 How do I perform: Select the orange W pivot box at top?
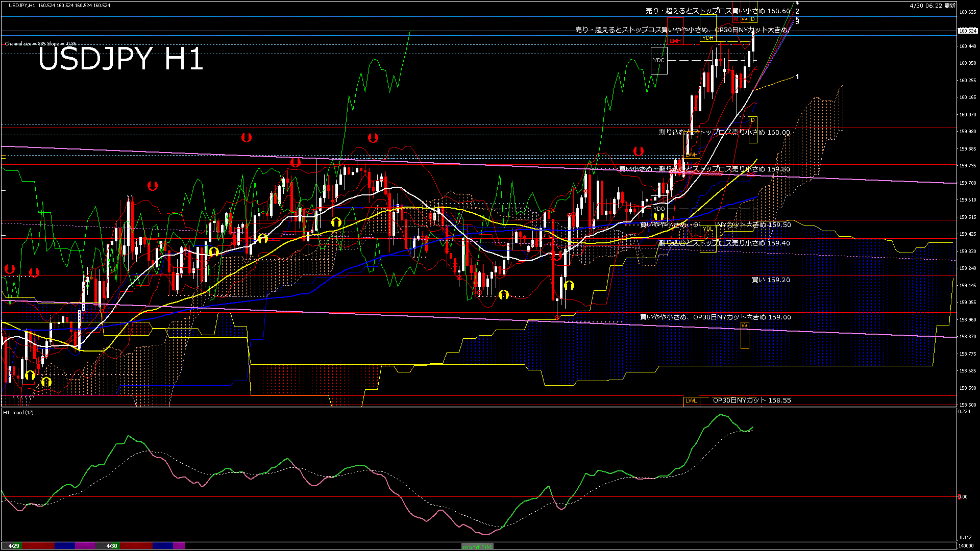click(744, 19)
